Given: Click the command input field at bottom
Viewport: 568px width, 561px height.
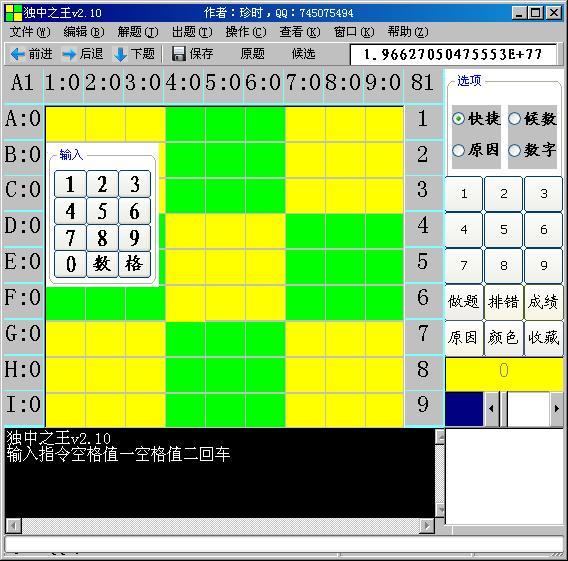Looking at the screenshot, I should pos(283,544).
